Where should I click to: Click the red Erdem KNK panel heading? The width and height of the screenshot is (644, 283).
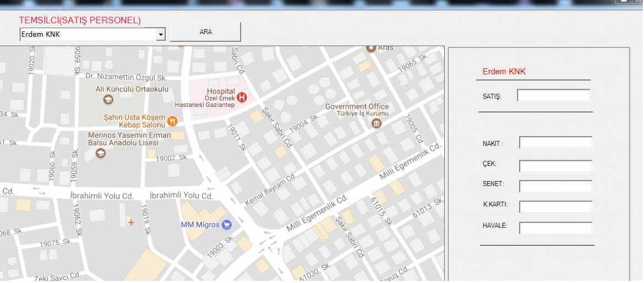click(x=504, y=72)
